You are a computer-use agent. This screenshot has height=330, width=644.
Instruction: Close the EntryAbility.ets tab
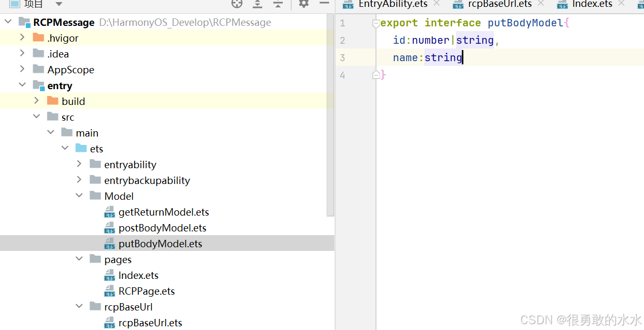click(x=436, y=4)
